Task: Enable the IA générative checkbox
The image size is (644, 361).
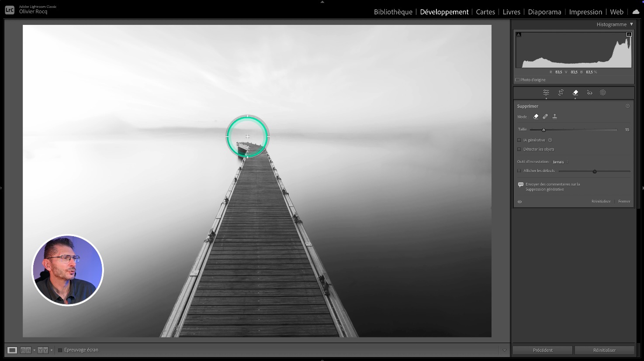Action: (x=519, y=140)
